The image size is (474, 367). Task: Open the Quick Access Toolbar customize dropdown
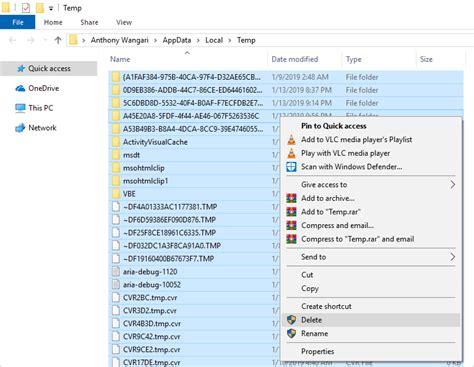tap(51, 9)
